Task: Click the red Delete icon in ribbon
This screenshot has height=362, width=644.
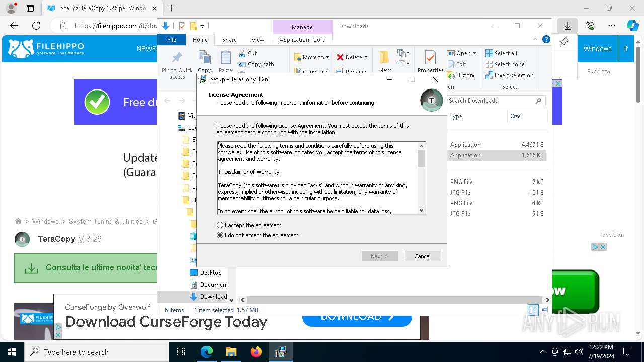Action: [340, 57]
